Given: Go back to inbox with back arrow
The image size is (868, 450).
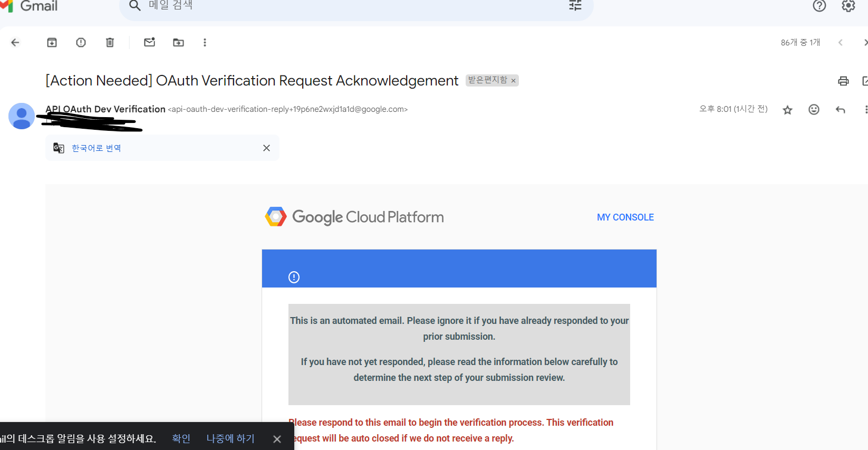Looking at the screenshot, I should tap(15, 43).
